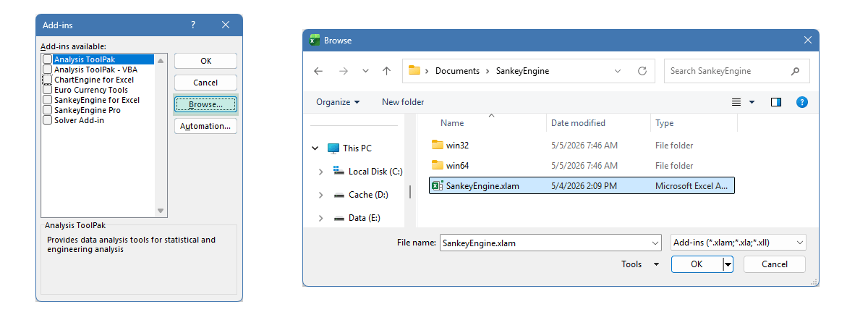868x315 pixels.
Task: Expand the address bar history dropdown
Action: (618, 71)
